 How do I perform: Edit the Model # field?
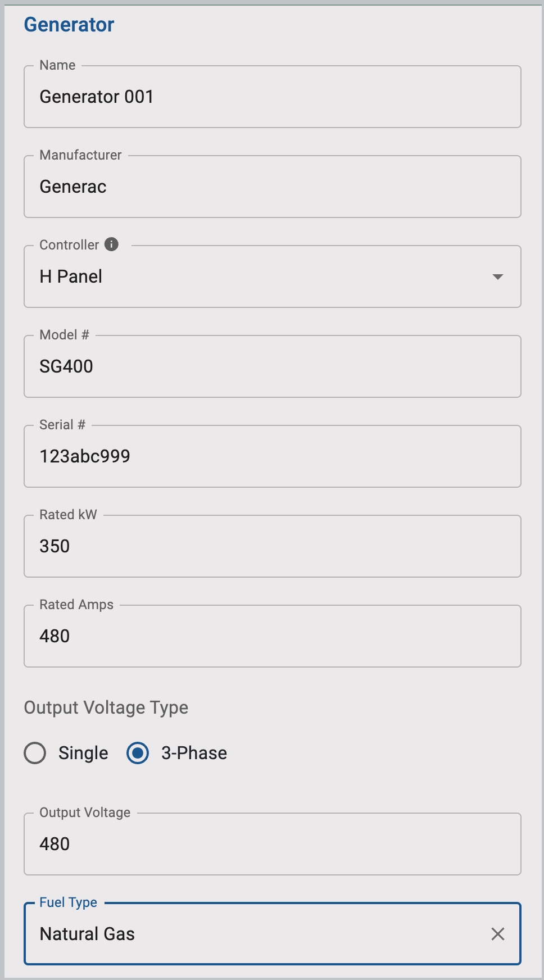pos(272,366)
